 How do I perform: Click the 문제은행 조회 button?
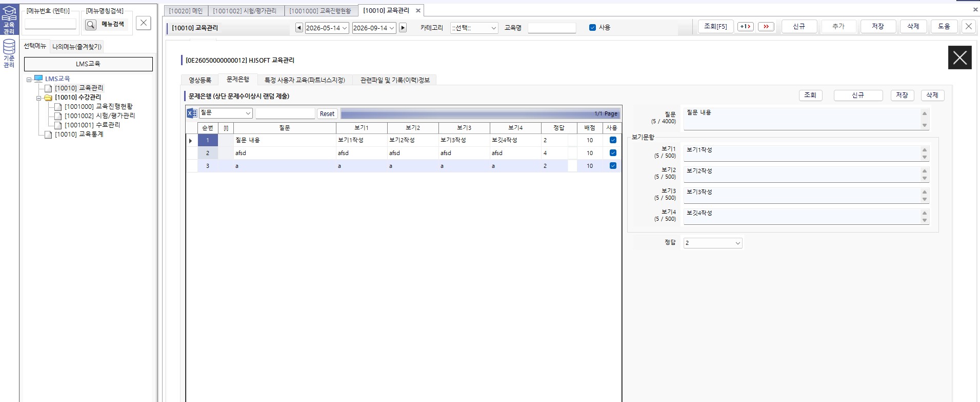tap(810, 95)
